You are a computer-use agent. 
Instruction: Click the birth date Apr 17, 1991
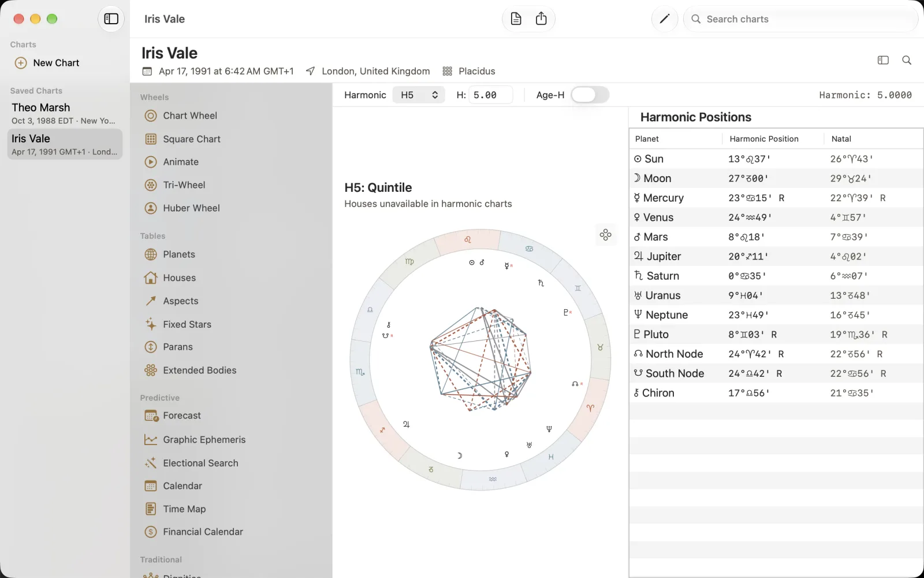[226, 71]
